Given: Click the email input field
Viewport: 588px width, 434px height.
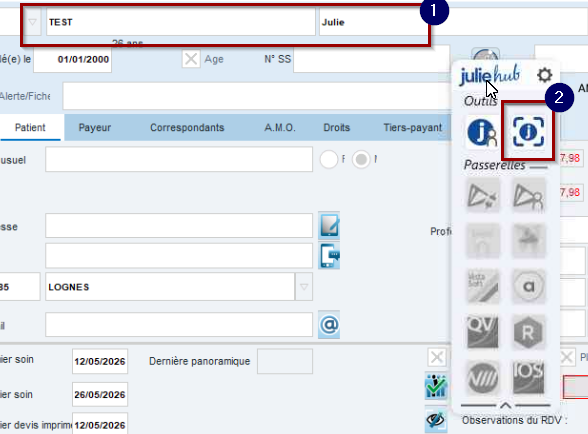Looking at the screenshot, I should point(179,324).
